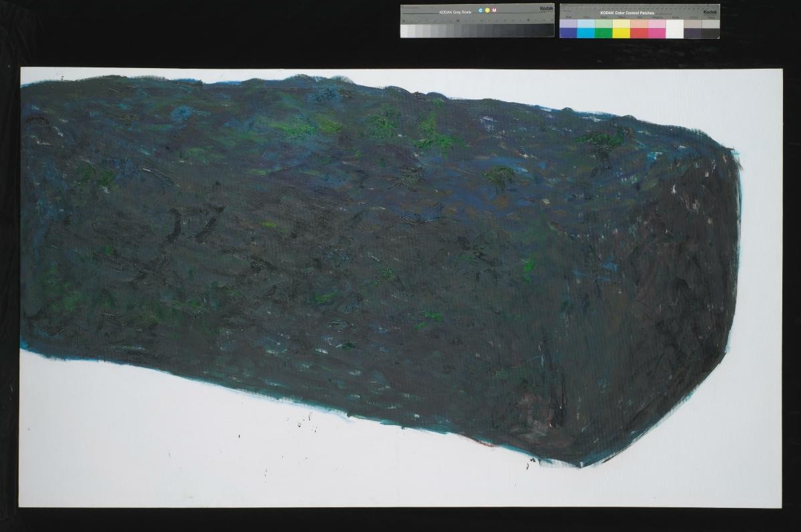Viewport: 801px width, 532px height.
Task: Click the magenta 'M' circle on gray scale card
Action: 494,11
